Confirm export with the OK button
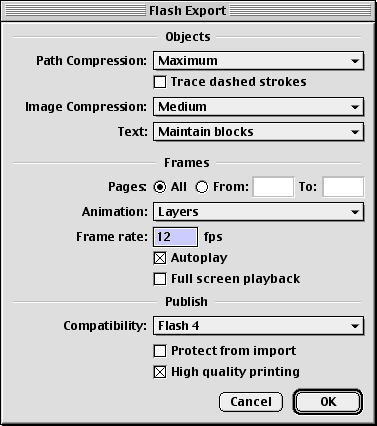This screenshot has height=426, width=377. pos(328,402)
